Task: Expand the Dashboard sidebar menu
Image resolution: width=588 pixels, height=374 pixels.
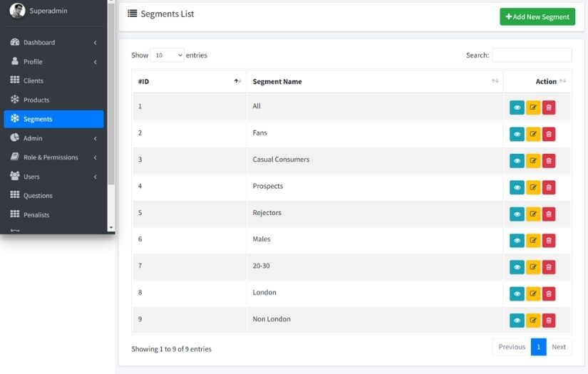Action: coord(53,43)
